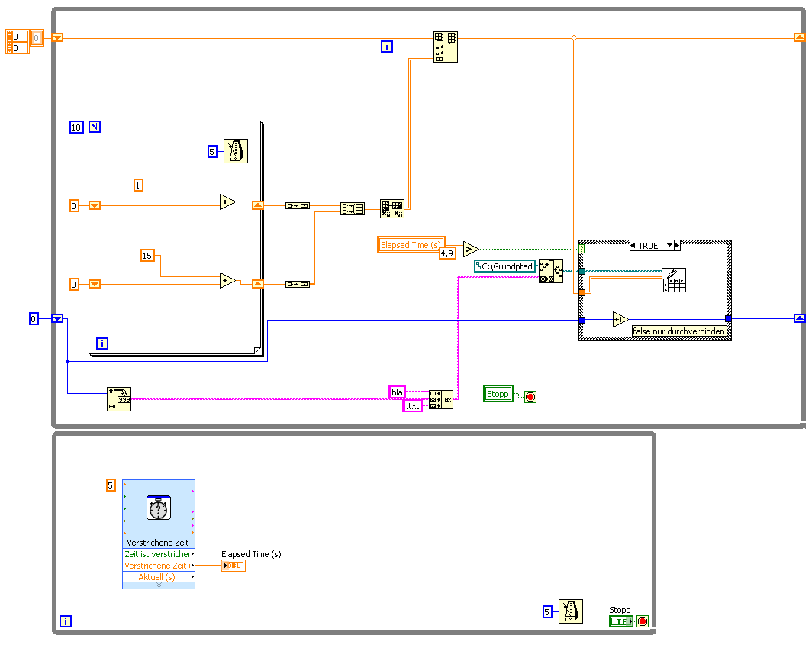Click the upper small Build Array node

298,205
